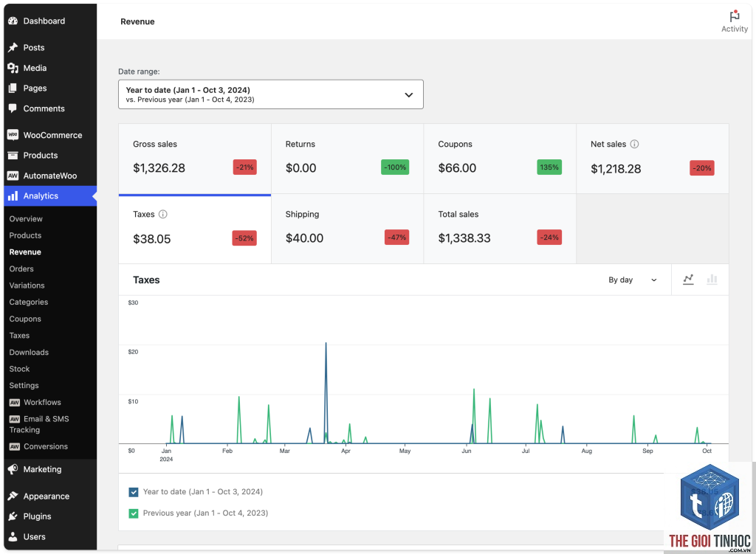Select the Shipping summary card

point(347,229)
